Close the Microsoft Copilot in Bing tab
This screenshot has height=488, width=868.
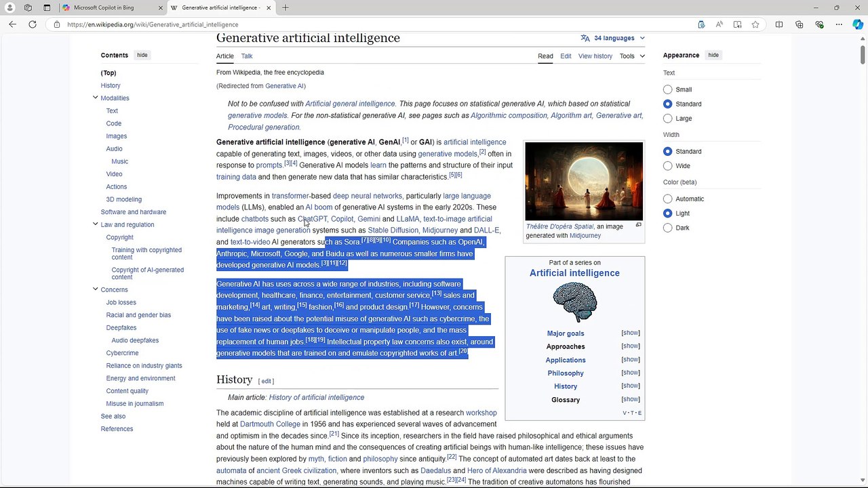[161, 7]
